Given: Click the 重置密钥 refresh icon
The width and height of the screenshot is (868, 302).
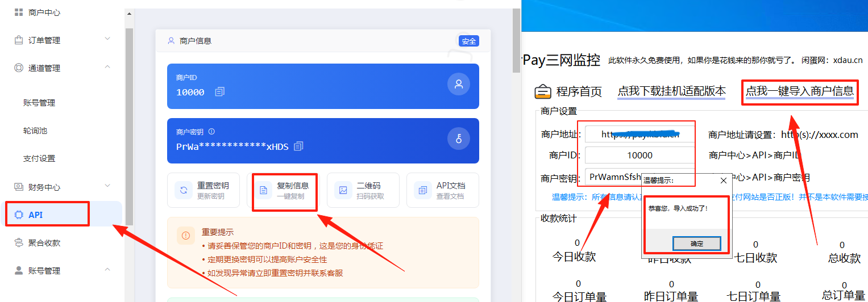Looking at the screenshot, I should pyautogui.click(x=184, y=190).
